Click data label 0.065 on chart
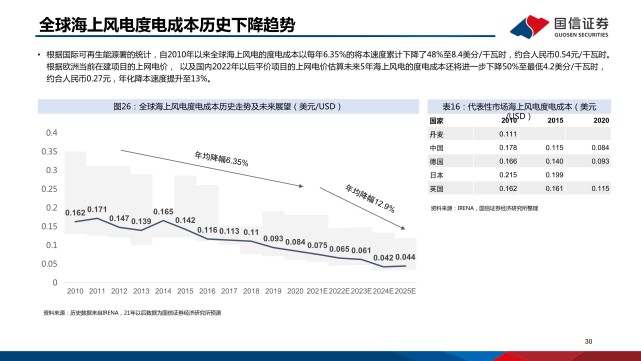The width and height of the screenshot is (641, 361). 339,249
